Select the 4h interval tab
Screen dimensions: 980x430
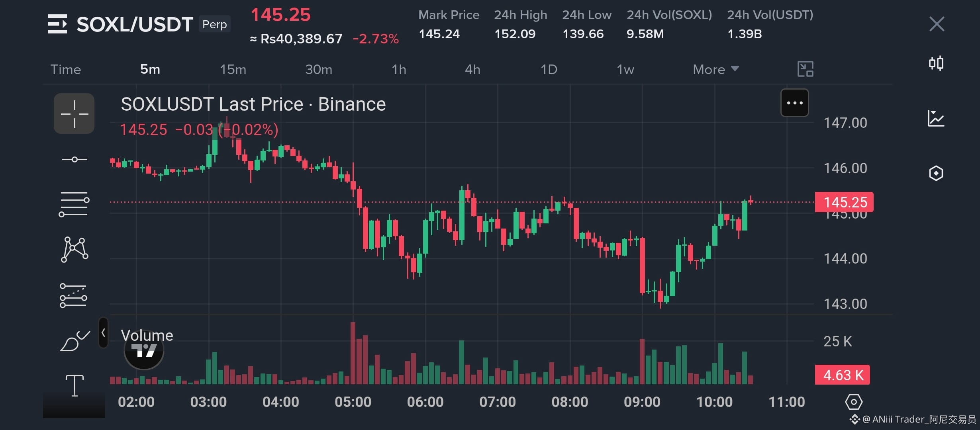[x=472, y=69]
